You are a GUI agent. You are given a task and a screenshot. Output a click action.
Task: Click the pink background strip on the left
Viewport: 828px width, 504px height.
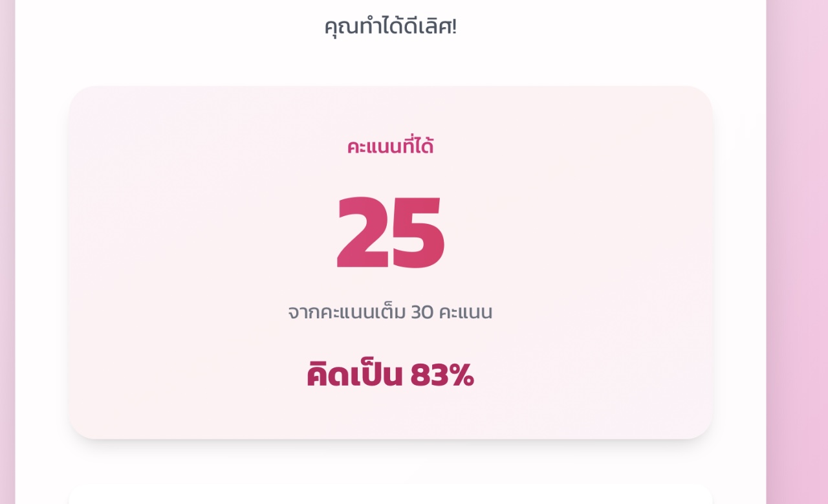pyautogui.click(x=7, y=259)
